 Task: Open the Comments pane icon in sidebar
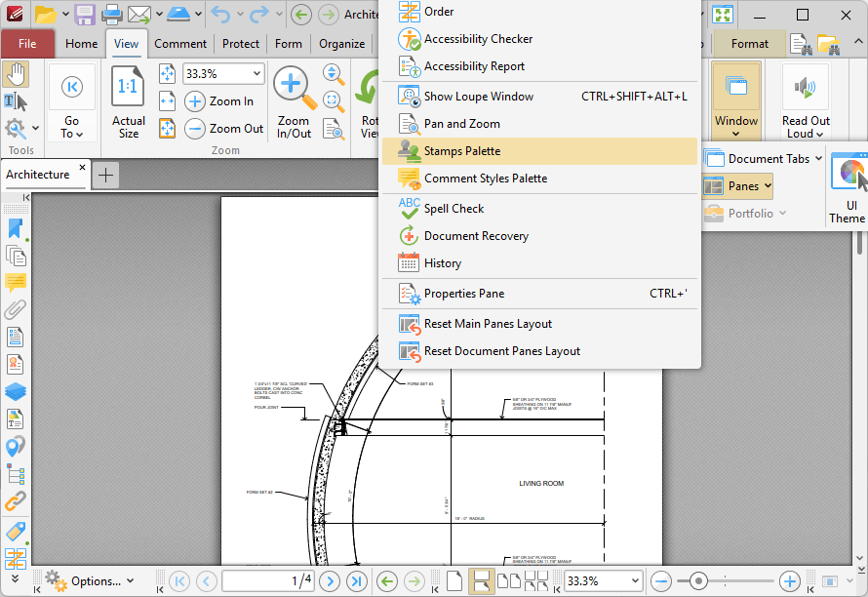coord(16,283)
